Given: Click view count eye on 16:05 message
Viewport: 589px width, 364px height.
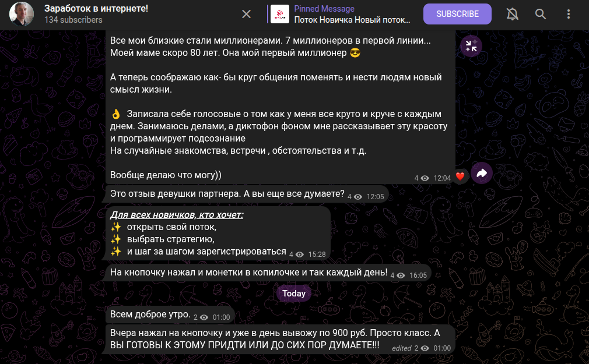Looking at the screenshot, I should 401,275.
